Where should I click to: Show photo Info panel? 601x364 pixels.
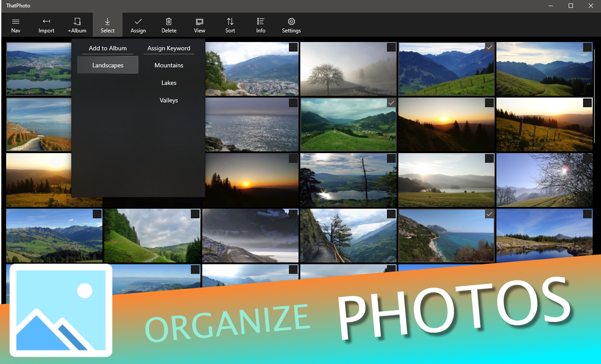(x=261, y=25)
